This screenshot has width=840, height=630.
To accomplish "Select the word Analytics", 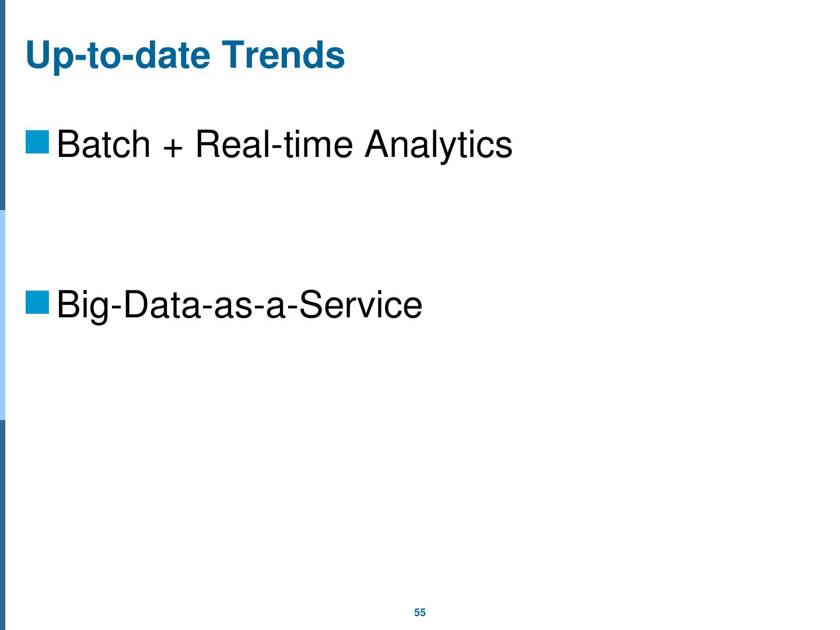I will click(438, 143).
